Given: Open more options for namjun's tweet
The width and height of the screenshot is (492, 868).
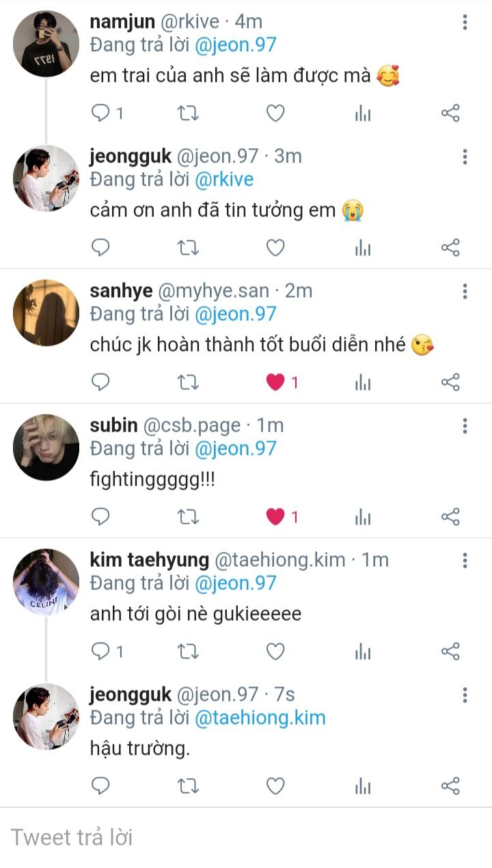Looking at the screenshot, I should coord(465,23).
